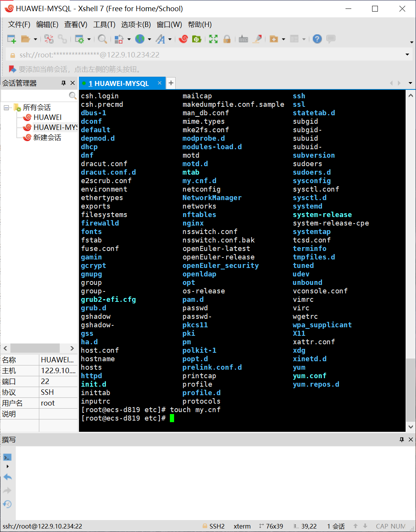416x532 pixels.
Task: Collapse the 所有会话 tree node
Action: click(x=6, y=108)
